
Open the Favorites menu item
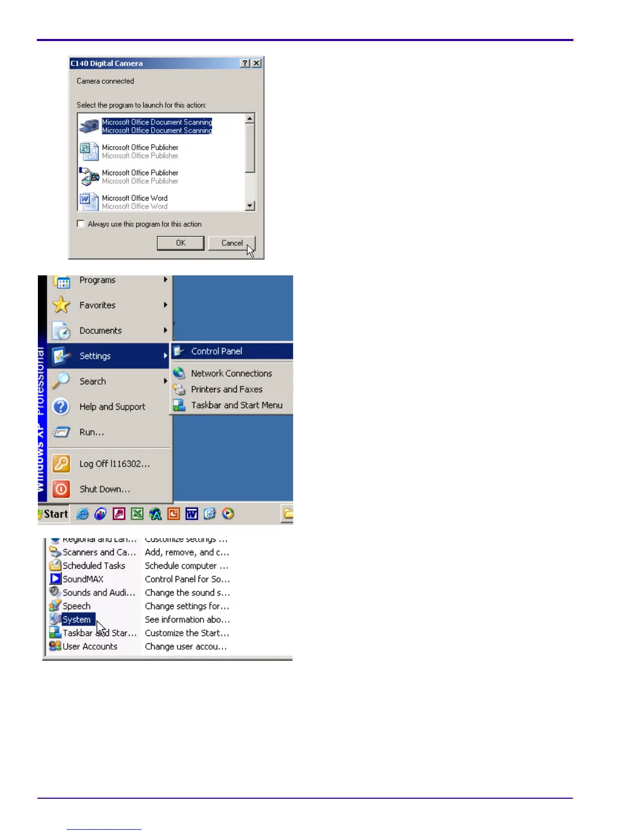click(x=110, y=305)
